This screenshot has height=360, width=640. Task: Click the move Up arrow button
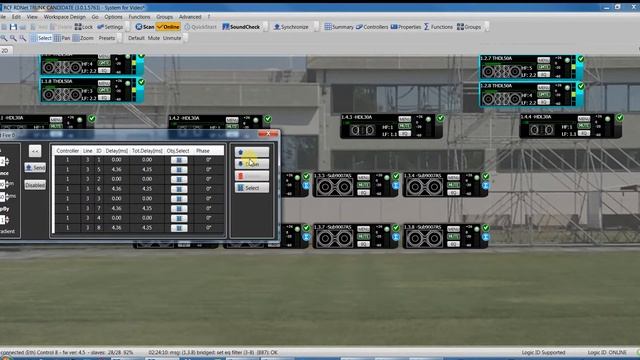pyautogui.click(x=252, y=152)
